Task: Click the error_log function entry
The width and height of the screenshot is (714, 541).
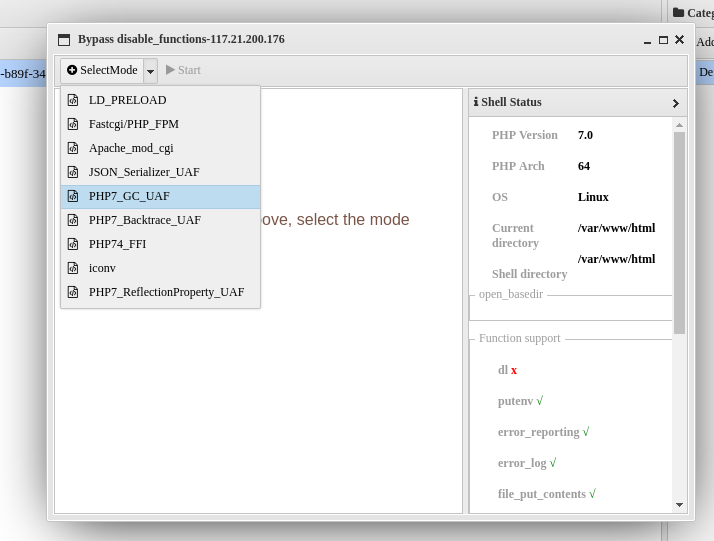Action: point(527,463)
